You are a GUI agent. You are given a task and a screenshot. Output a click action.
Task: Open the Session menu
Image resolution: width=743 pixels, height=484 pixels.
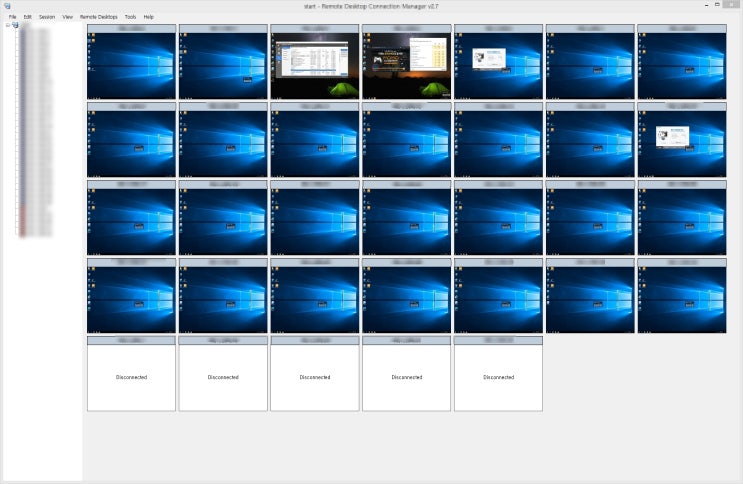coord(46,17)
